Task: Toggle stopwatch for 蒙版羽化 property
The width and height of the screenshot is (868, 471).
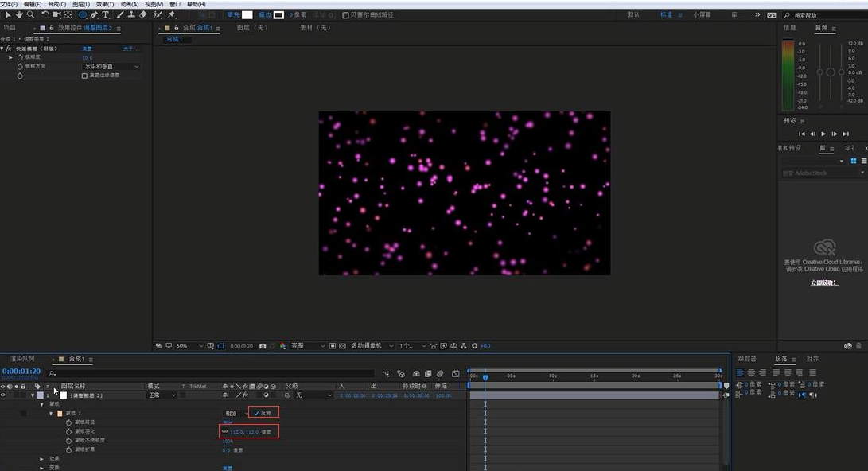Action: click(68, 431)
